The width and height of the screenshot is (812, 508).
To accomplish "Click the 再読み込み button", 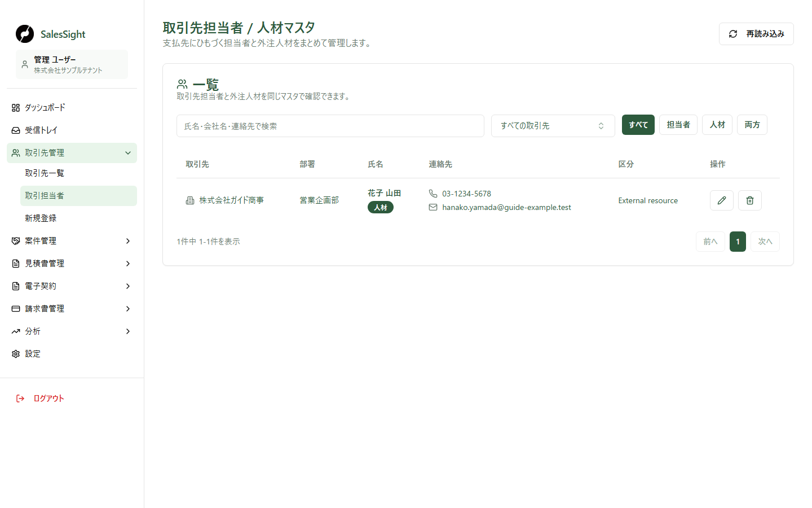I will click(x=756, y=34).
